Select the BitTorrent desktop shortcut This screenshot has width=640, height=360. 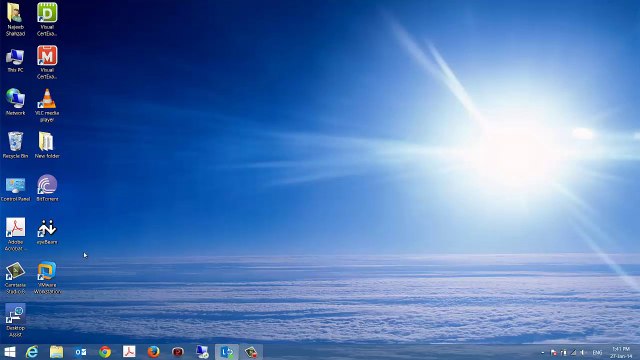47,188
